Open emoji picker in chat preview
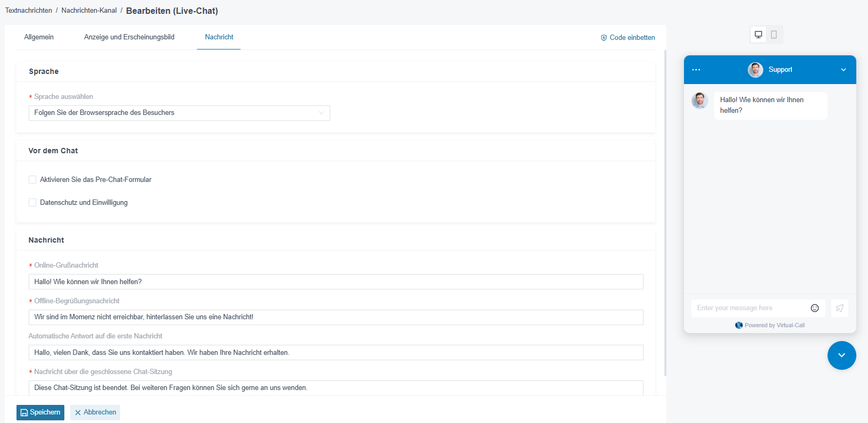868x423 pixels. (815, 308)
